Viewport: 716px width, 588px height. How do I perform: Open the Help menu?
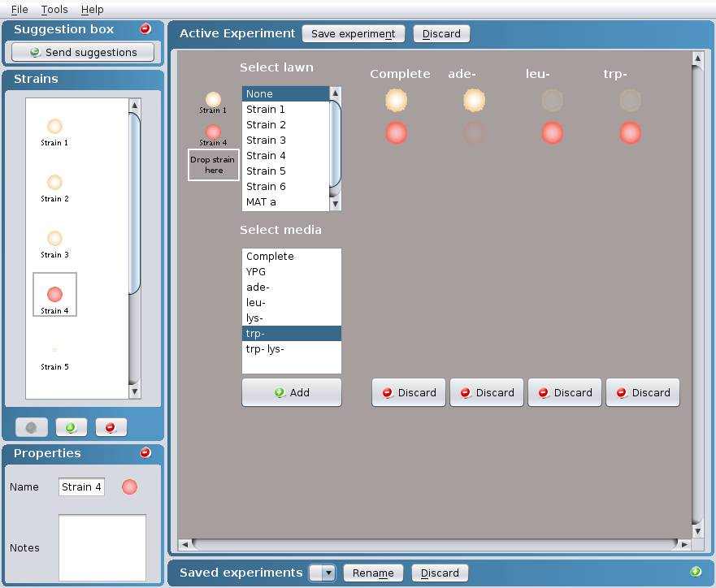(92, 9)
